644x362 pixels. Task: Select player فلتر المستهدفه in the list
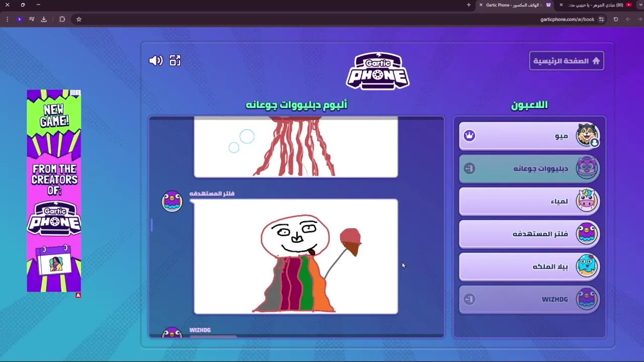(x=529, y=234)
